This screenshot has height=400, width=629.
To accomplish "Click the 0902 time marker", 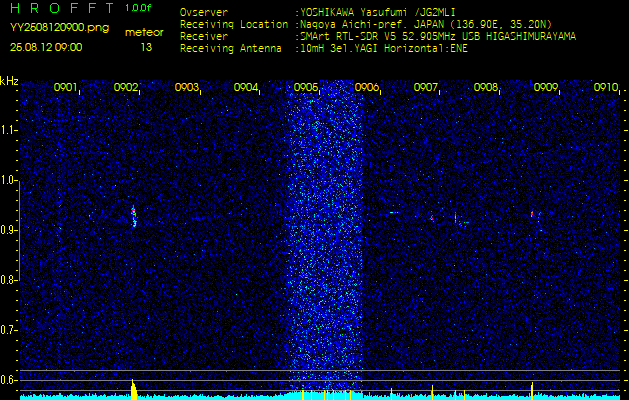I will pos(126,87).
